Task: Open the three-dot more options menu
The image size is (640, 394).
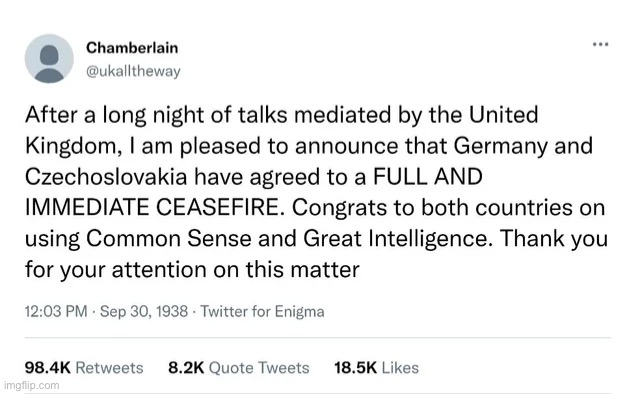Action: tap(600, 44)
